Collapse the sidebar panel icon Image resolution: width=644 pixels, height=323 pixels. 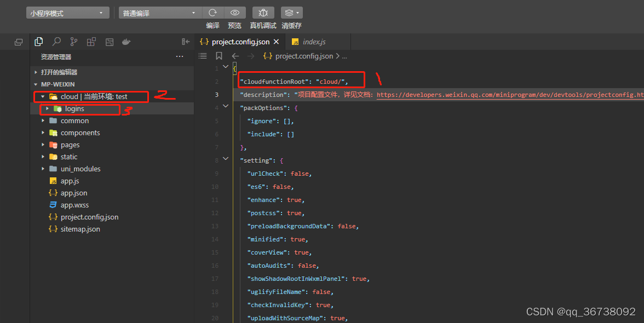point(186,42)
